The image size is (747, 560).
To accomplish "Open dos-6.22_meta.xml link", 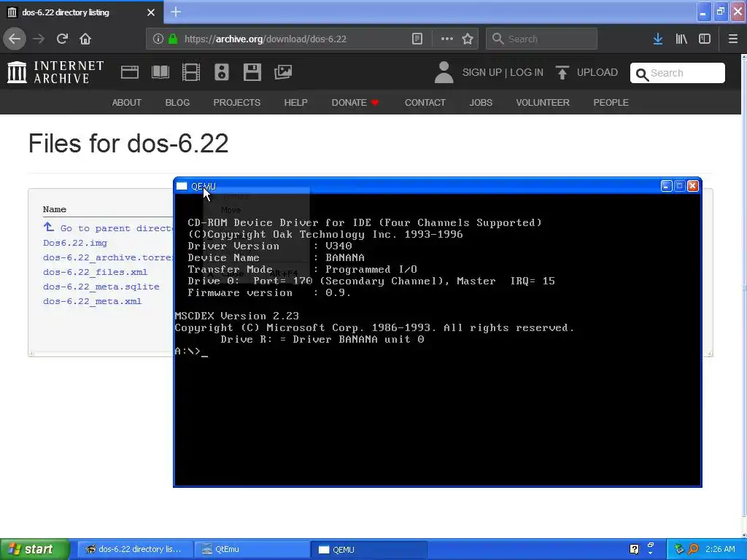I will pos(92,301).
